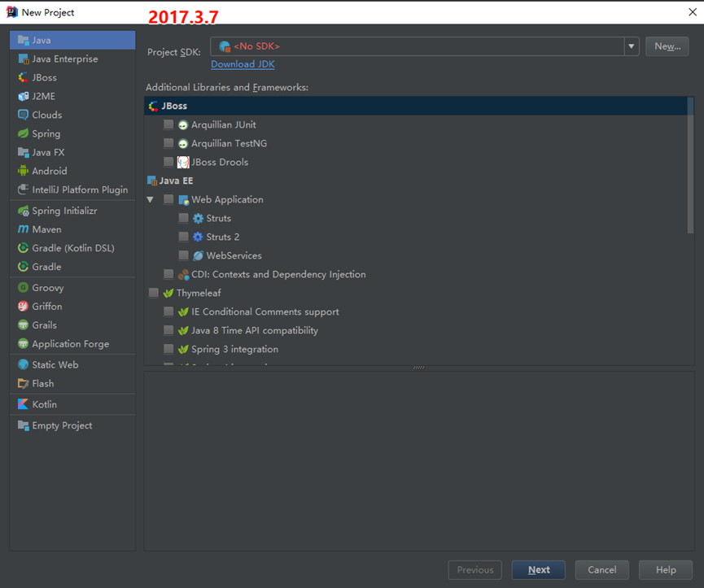
Task: Click the 'Spring 3 integration' label
Action: pos(235,349)
